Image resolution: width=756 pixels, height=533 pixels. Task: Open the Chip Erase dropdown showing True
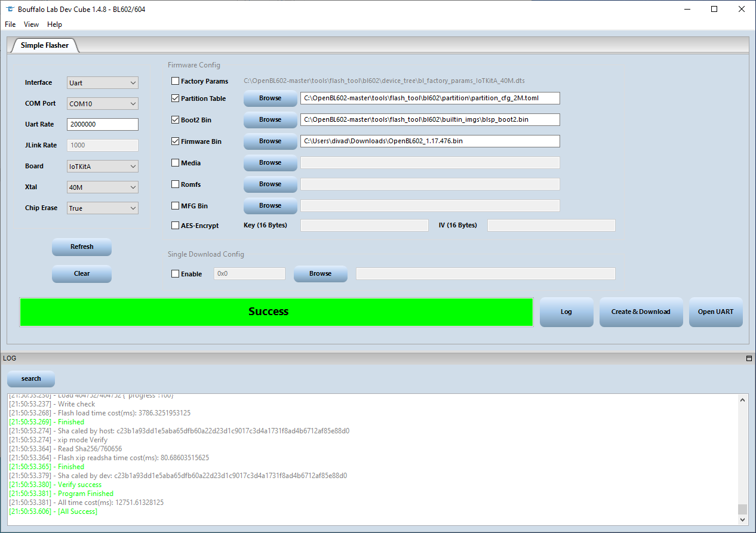103,208
